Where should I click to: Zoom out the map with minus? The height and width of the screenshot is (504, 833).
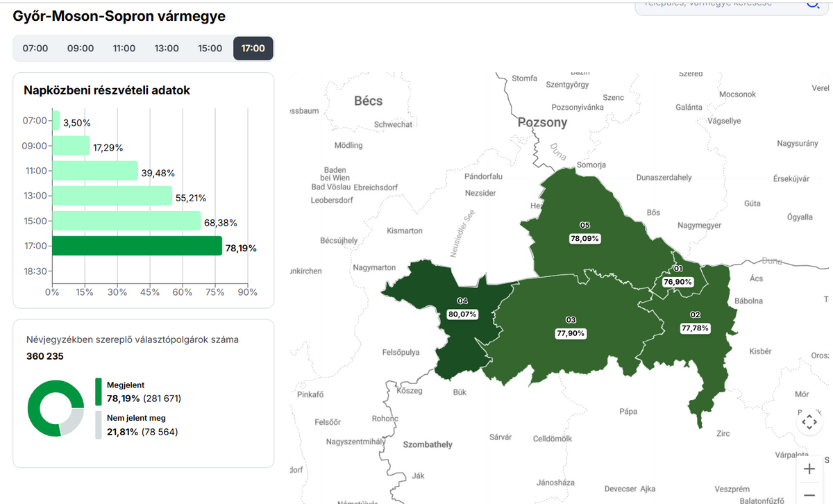pos(809,495)
